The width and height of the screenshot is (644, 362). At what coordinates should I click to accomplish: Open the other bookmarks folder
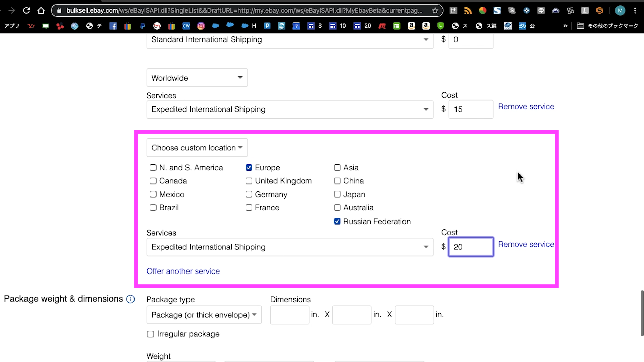(607, 26)
